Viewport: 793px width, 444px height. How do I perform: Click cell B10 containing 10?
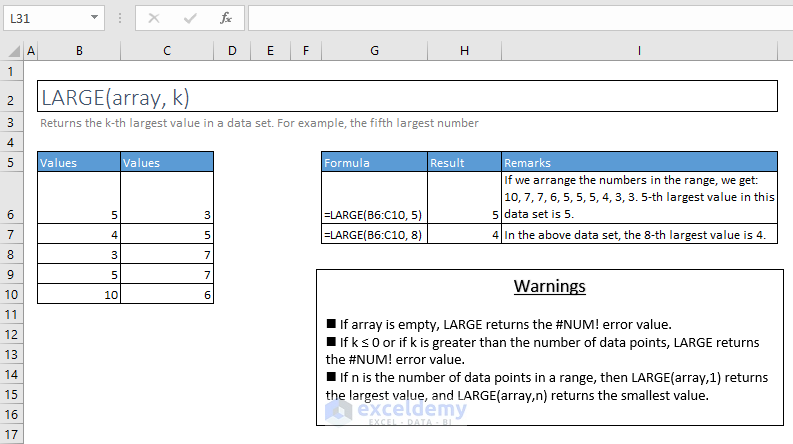[x=79, y=294]
